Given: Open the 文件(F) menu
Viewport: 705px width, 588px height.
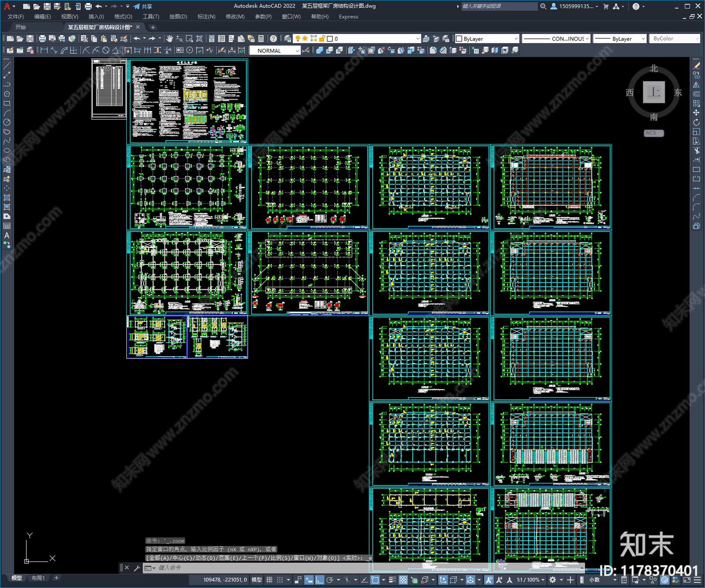Looking at the screenshot, I should (x=15, y=17).
